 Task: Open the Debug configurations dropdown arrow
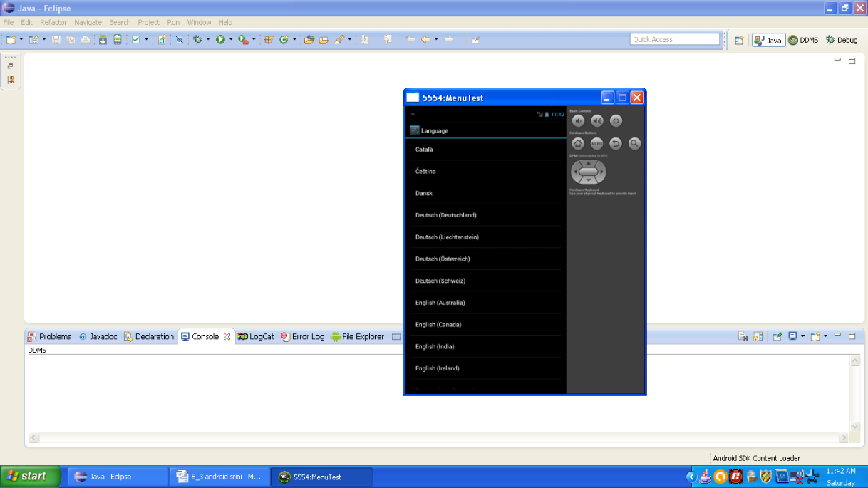(x=208, y=40)
